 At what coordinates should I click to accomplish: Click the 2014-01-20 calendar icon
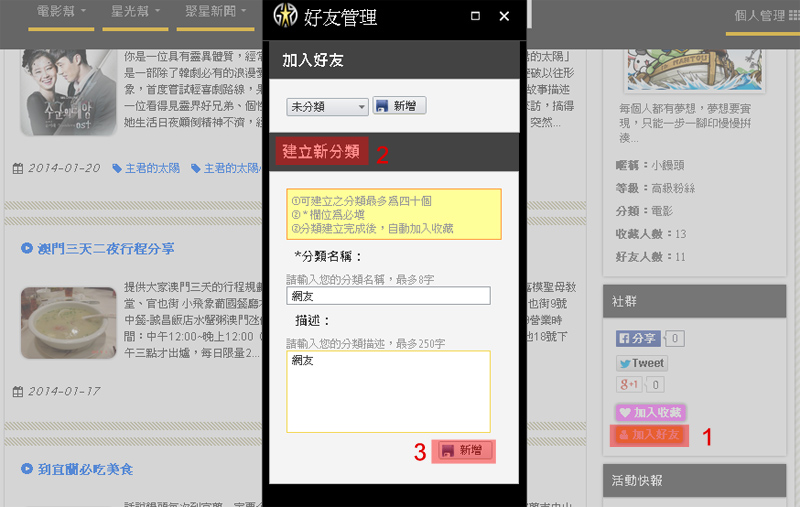point(18,168)
